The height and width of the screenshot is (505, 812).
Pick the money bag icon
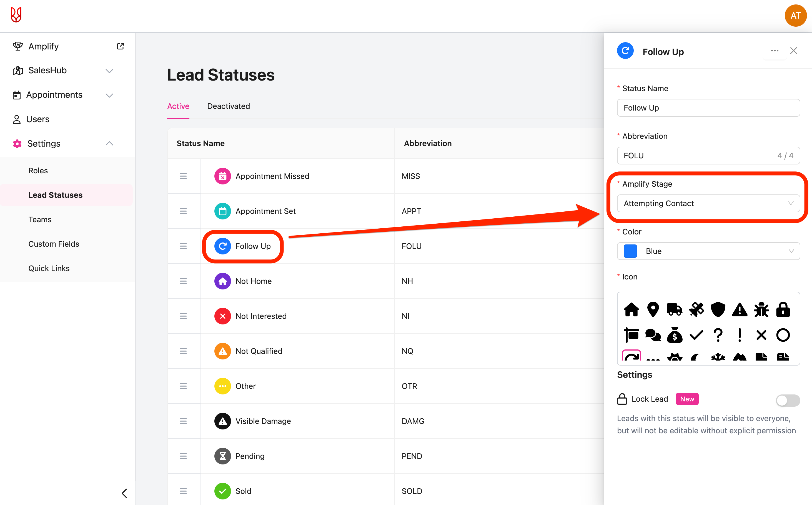click(675, 335)
